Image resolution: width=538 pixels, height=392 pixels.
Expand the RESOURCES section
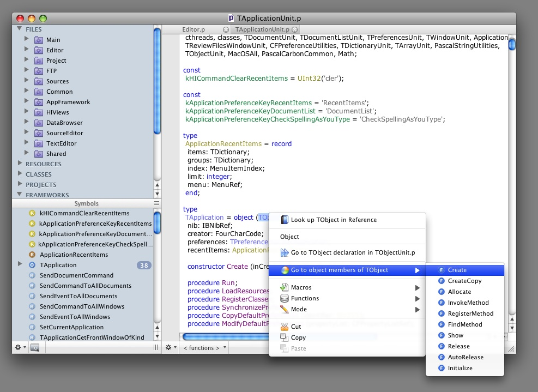click(x=20, y=164)
